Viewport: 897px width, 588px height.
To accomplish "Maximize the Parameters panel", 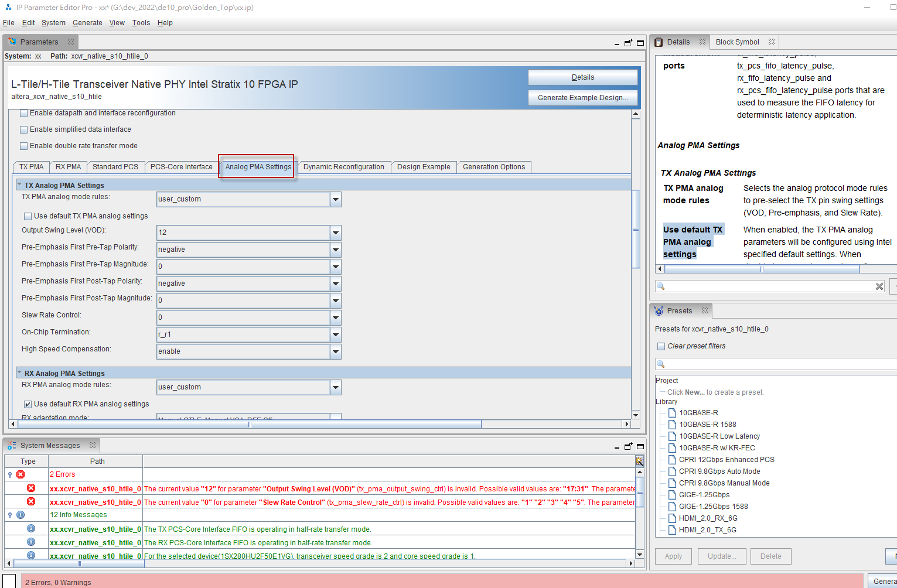I will click(640, 43).
